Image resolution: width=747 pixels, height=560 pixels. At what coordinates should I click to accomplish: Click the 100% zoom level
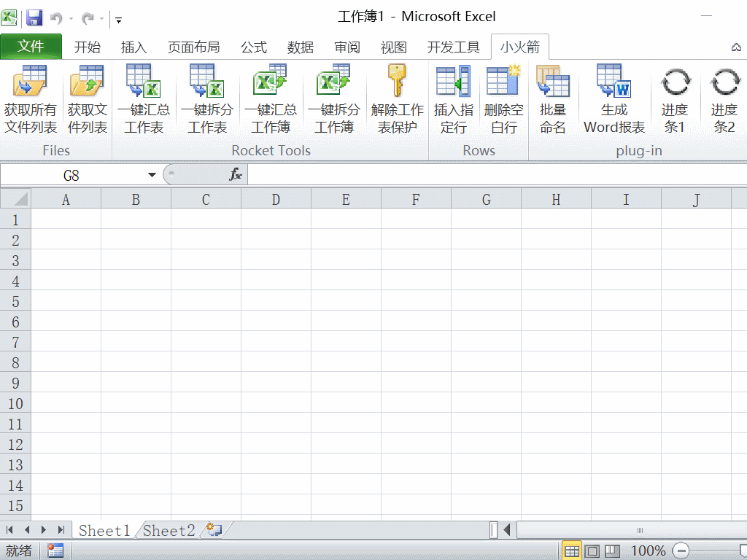click(648, 551)
